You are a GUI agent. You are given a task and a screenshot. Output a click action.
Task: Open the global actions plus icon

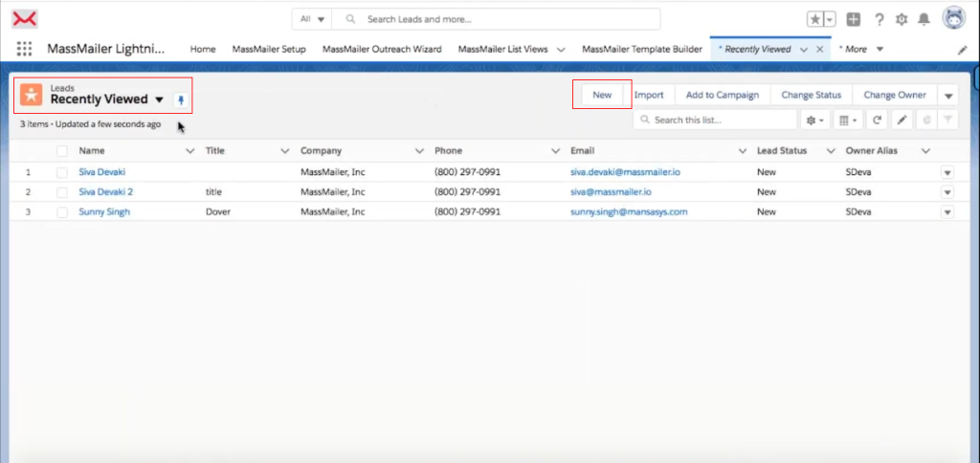point(853,19)
